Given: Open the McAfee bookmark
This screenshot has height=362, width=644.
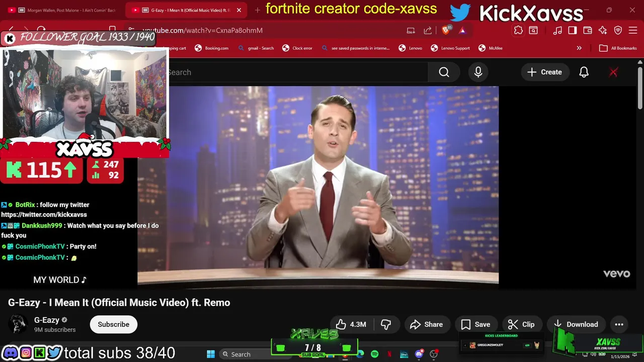Looking at the screenshot, I should (491, 48).
